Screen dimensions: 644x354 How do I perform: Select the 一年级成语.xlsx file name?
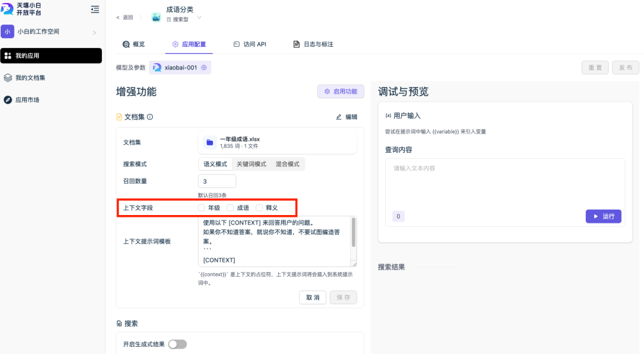239,139
